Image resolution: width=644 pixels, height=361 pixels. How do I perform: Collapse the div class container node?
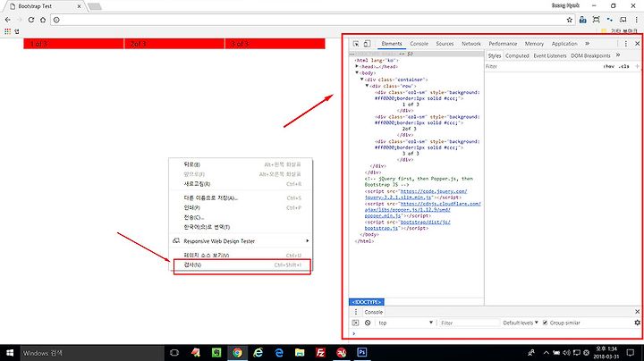362,80
